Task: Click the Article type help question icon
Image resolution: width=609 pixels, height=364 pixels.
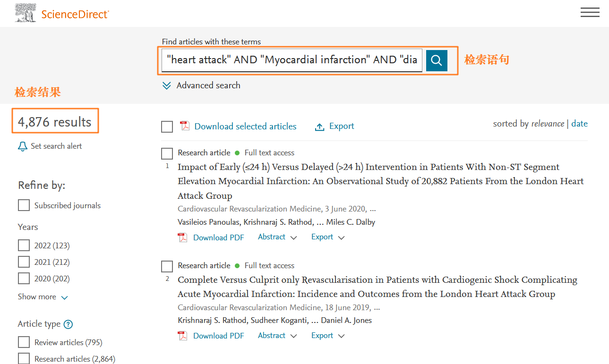Action: click(x=69, y=324)
